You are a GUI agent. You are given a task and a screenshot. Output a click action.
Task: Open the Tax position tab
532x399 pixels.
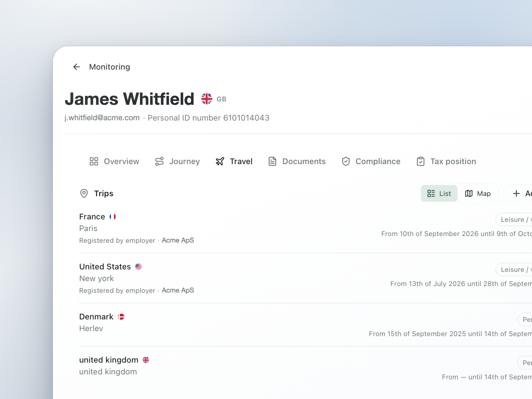point(446,161)
